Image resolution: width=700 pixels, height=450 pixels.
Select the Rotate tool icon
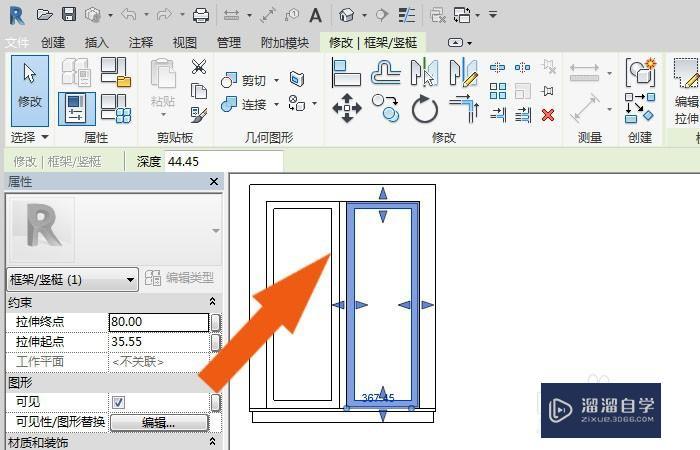[x=424, y=109]
